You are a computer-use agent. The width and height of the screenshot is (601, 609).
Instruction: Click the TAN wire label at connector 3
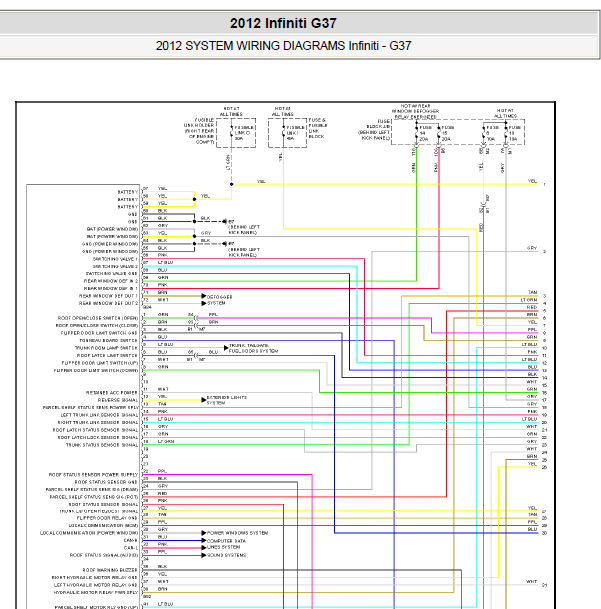tap(533, 292)
